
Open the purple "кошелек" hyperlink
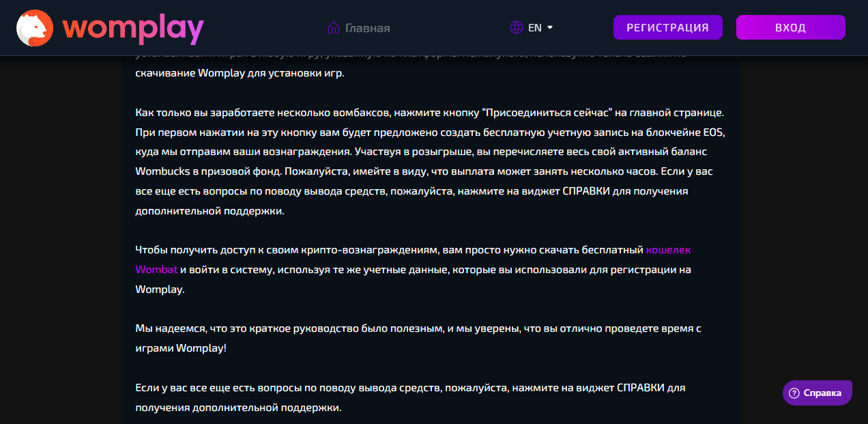point(668,250)
